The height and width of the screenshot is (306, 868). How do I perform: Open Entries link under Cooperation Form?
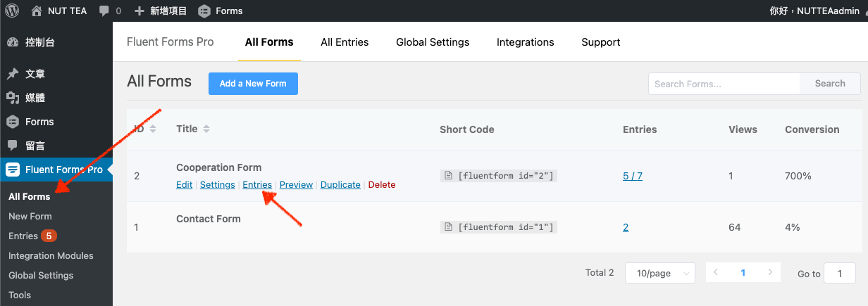(257, 185)
